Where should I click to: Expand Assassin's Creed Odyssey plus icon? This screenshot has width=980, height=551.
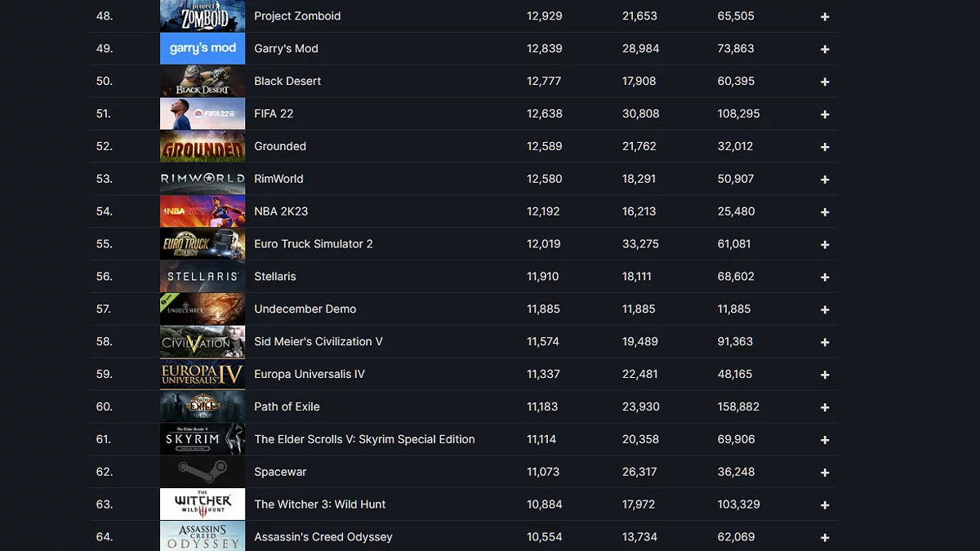[825, 538]
